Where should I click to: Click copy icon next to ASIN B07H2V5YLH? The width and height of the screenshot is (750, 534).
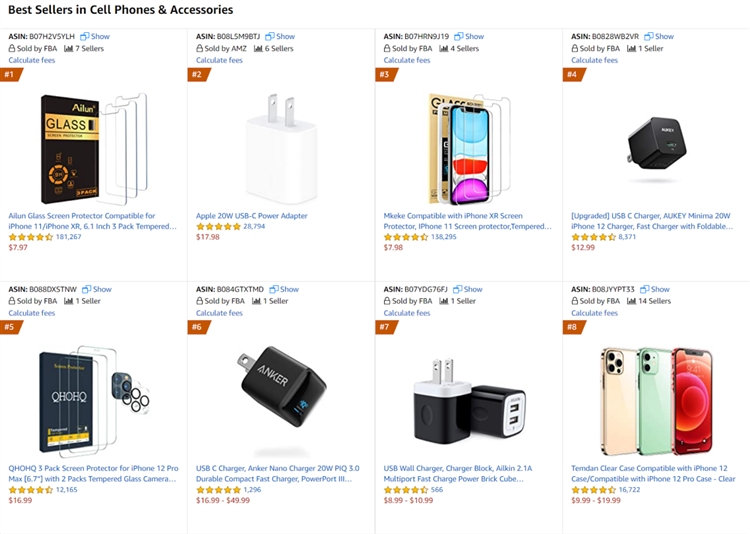tap(85, 37)
